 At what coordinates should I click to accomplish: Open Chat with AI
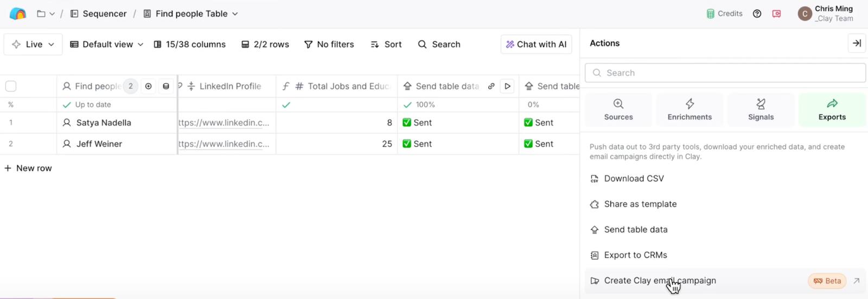537,44
